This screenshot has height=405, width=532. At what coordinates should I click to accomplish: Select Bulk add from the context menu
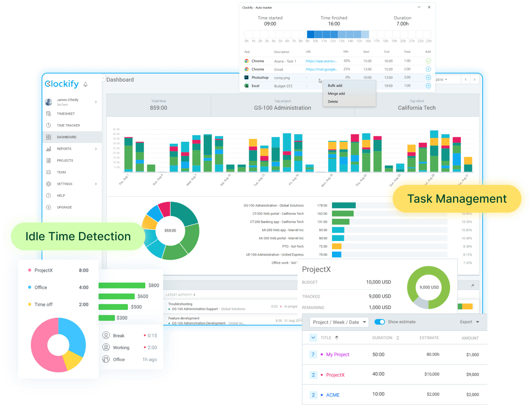[335, 86]
